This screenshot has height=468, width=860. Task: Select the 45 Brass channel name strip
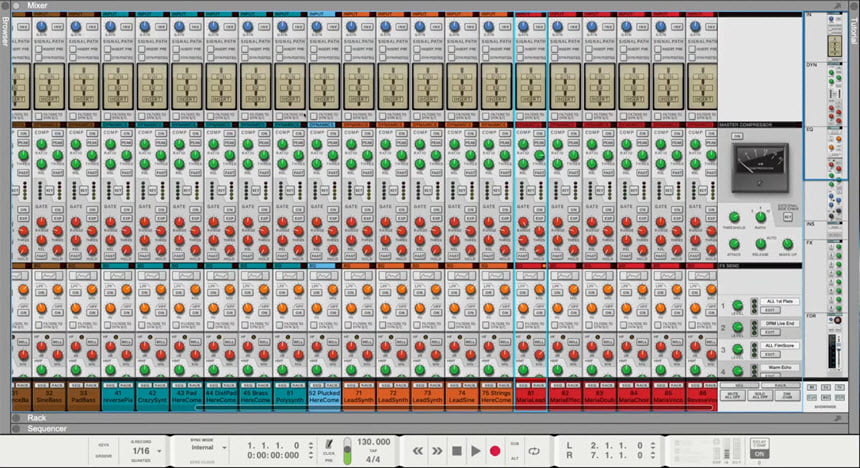256,397
